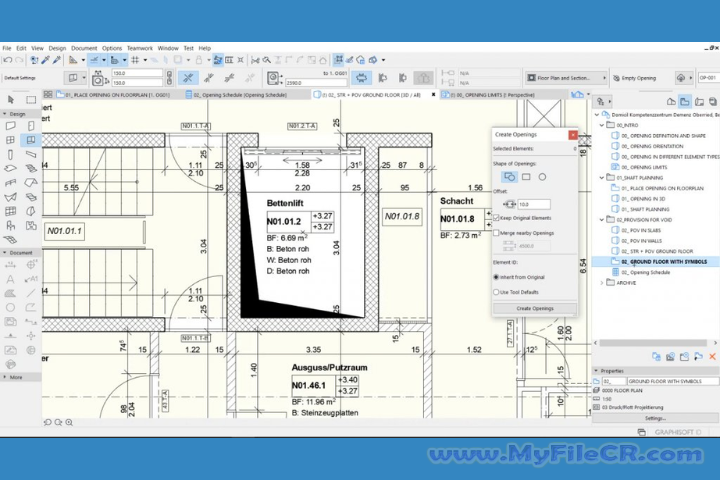The image size is (720, 480).
Task: Select 02_POV IN WALLS view
Action: click(x=636, y=241)
